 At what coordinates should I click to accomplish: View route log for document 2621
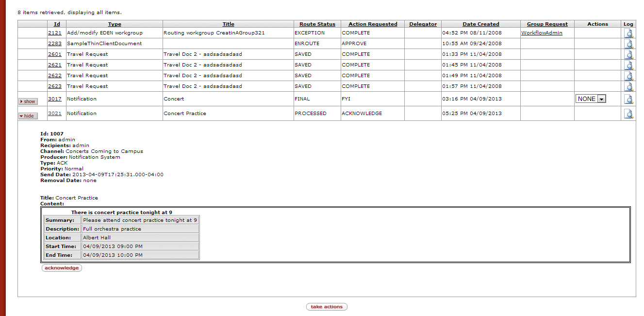coord(628,65)
